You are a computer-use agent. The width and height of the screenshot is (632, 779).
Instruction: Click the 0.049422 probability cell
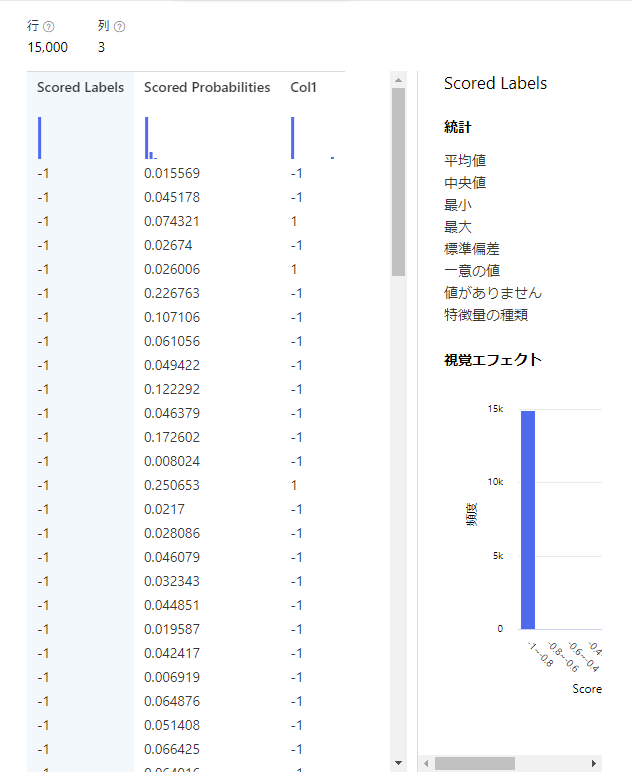click(172, 365)
